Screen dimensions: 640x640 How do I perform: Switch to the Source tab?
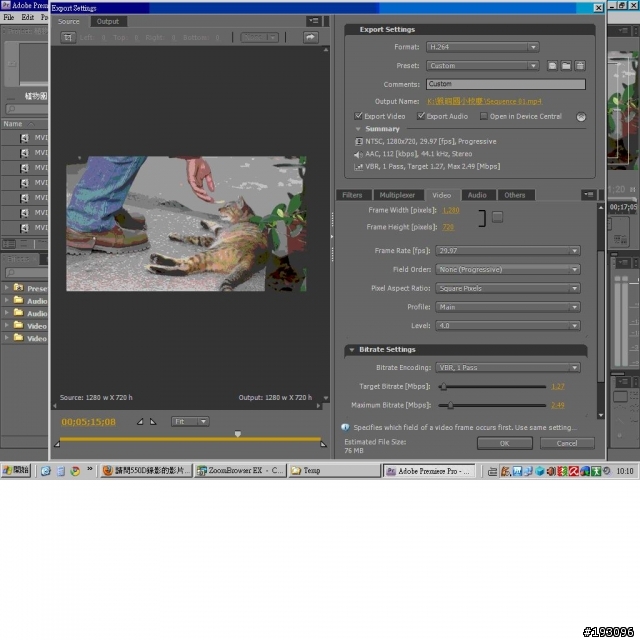pos(69,21)
